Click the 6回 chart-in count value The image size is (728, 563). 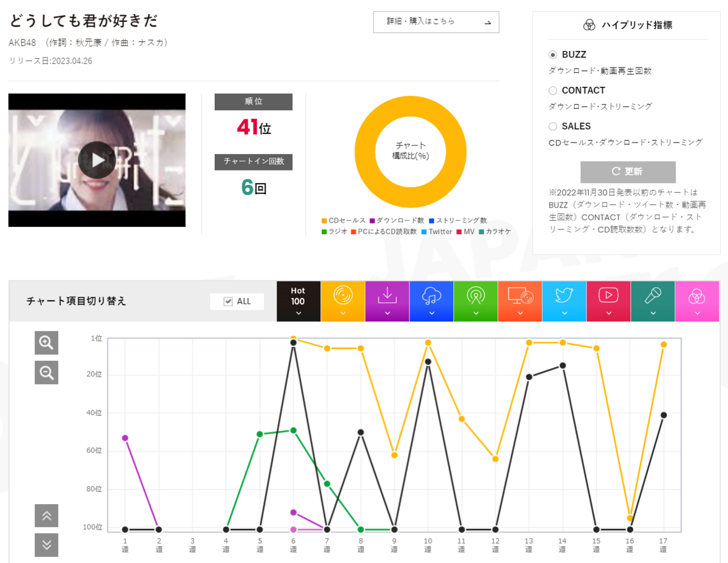[x=254, y=187]
